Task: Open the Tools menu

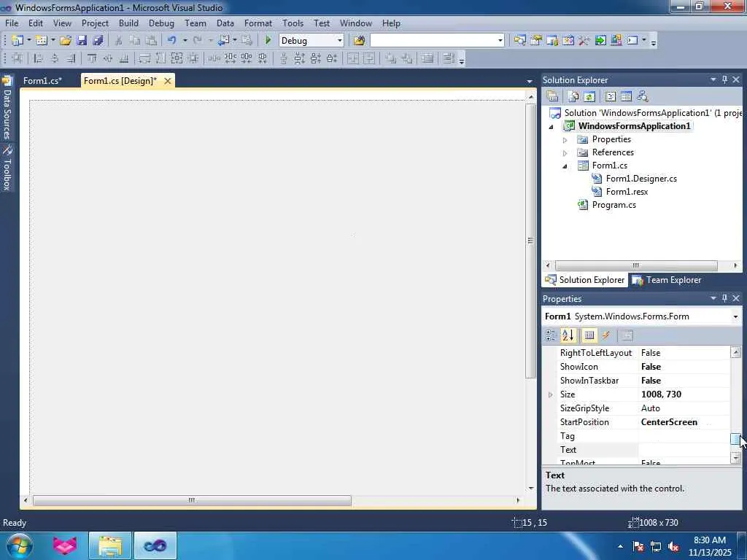Action: pyautogui.click(x=293, y=23)
